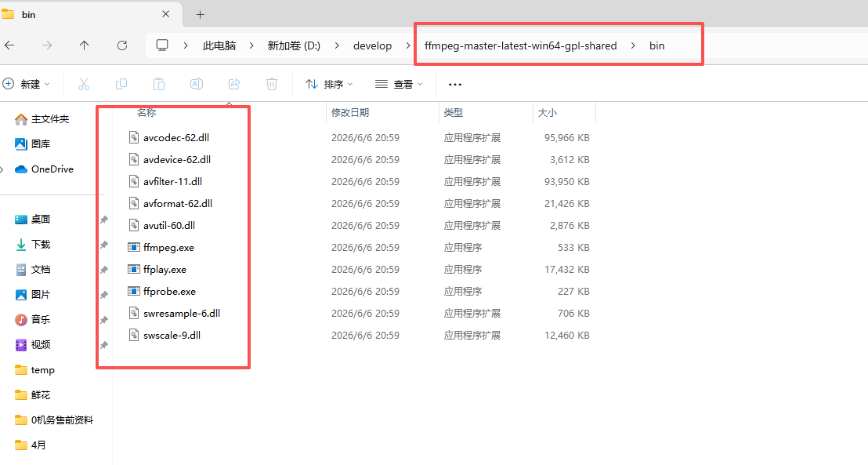Click the pin icon next to 下载
Viewport: 868px width, 465px height.
pos(103,245)
